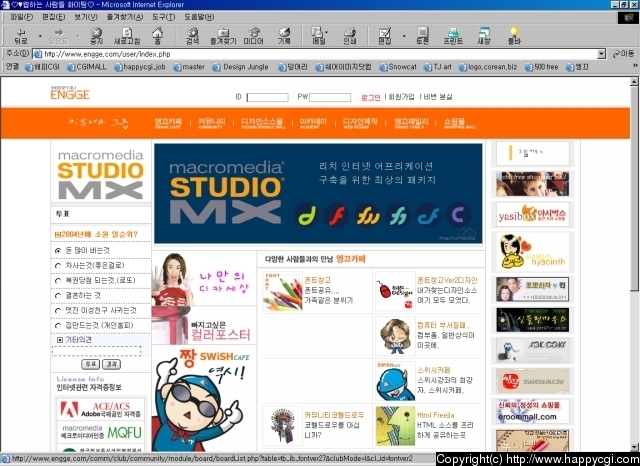The height and width of the screenshot is (466, 640).
Task: Click the red Flash icon in banner
Action: click(x=337, y=215)
